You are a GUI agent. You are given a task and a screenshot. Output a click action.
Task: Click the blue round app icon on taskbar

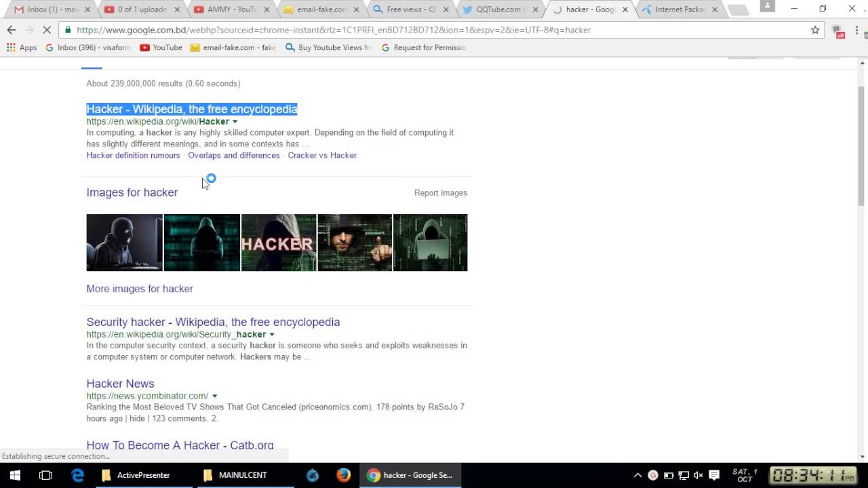[x=313, y=475]
